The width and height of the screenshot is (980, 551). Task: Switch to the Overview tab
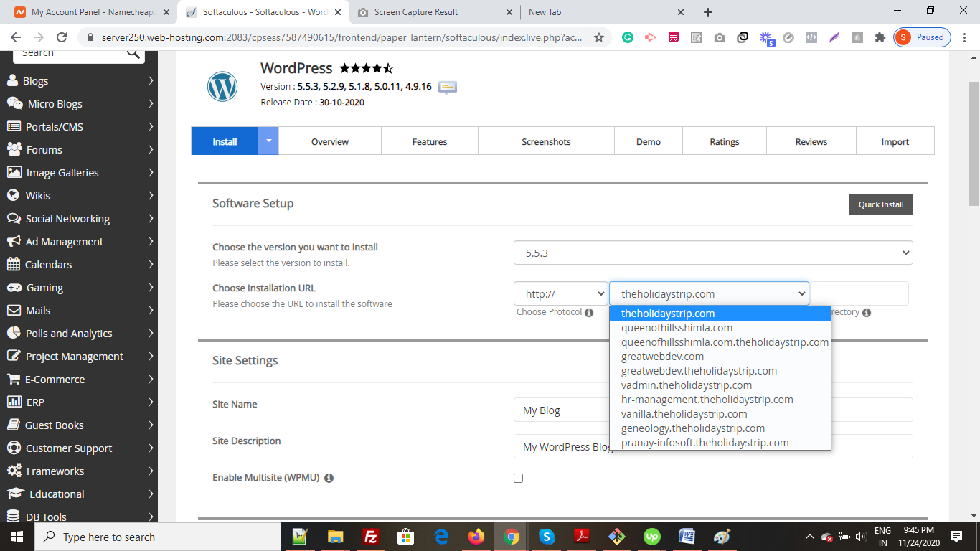pos(330,141)
